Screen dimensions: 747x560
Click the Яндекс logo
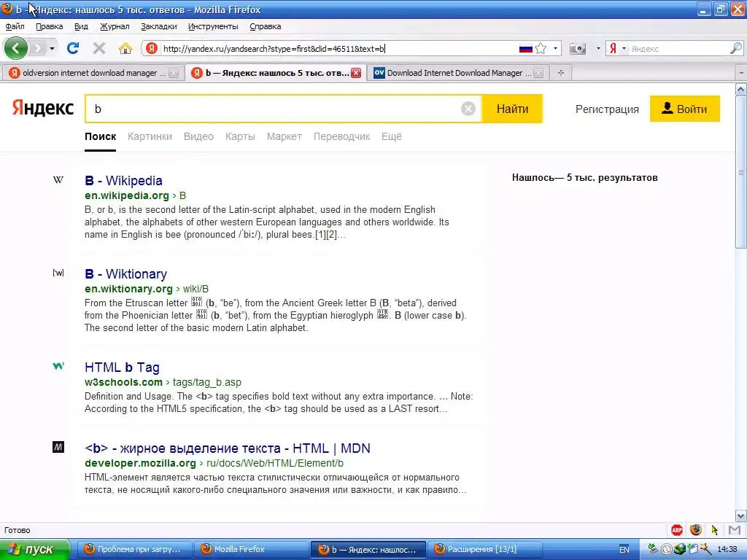point(43,108)
